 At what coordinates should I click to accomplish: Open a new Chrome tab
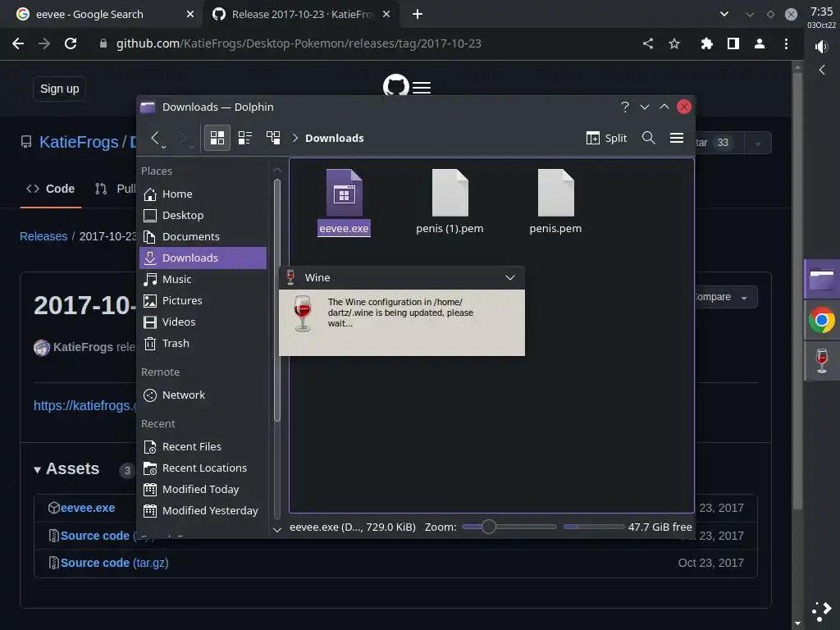pos(418,15)
